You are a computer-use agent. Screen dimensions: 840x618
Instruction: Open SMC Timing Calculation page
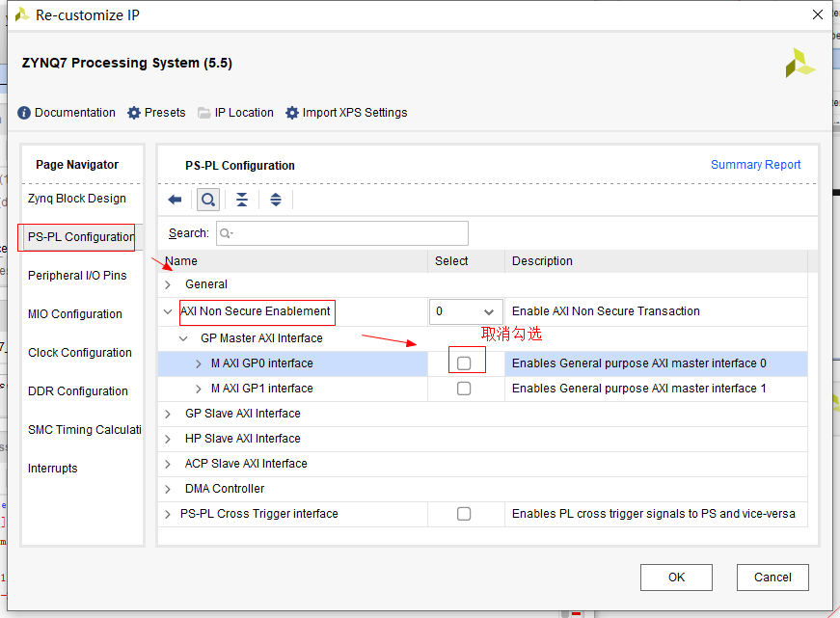coord(85,430)
